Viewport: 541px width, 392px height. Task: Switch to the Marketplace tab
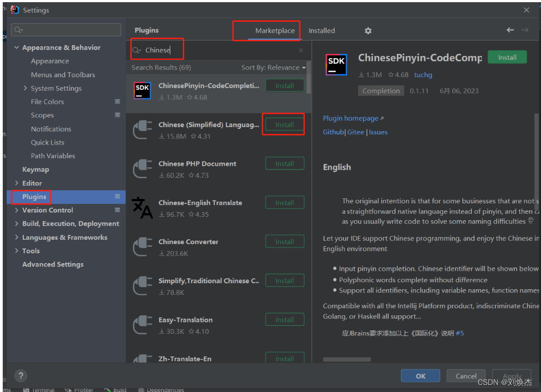[x=275, y=30]
